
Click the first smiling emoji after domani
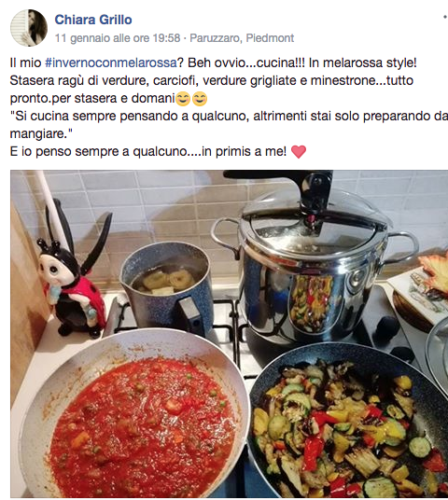[183, 99]
